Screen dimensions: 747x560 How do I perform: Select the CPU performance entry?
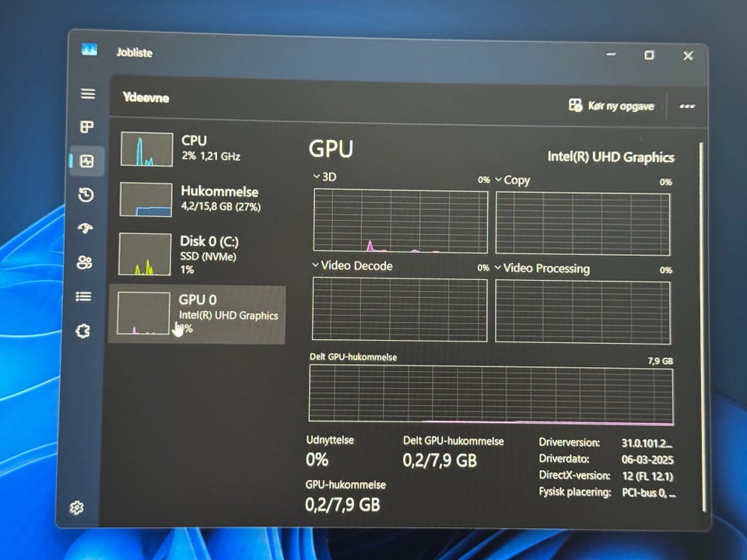[x=199, y=149]
